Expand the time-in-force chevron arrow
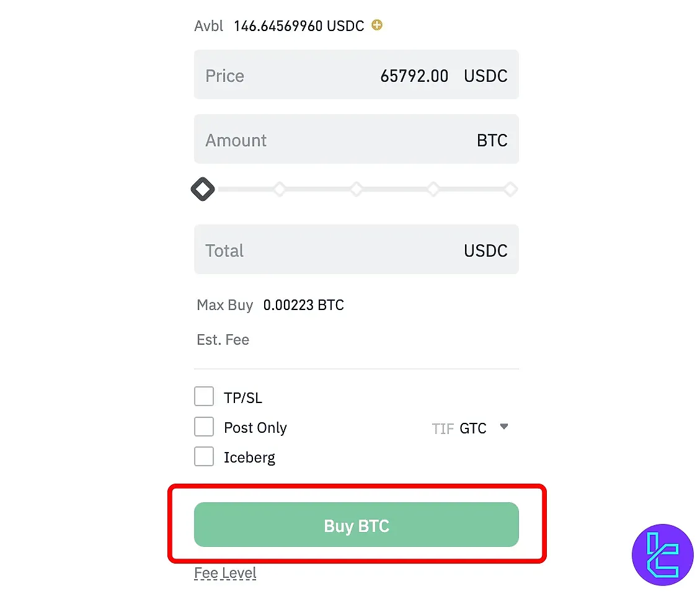Image resolution: width=700 pixels, height=594 pixels. tap(504, 427)
